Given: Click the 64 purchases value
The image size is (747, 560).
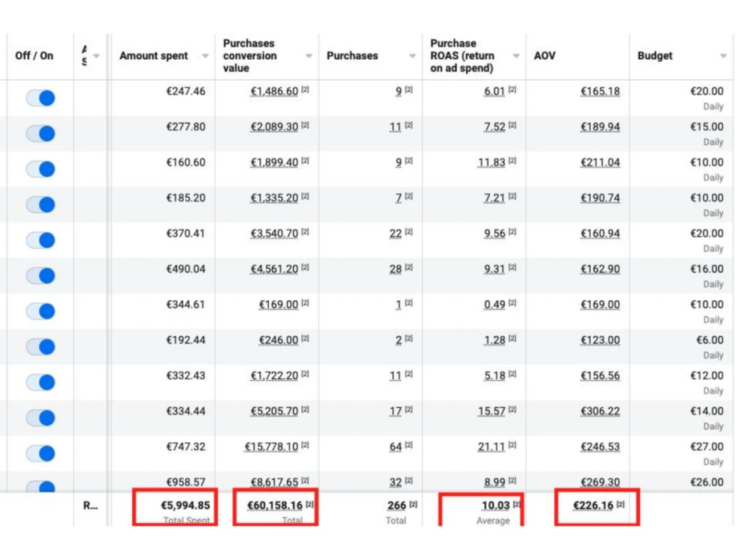Looking at the screenshot, I should [x=395, y=447].
